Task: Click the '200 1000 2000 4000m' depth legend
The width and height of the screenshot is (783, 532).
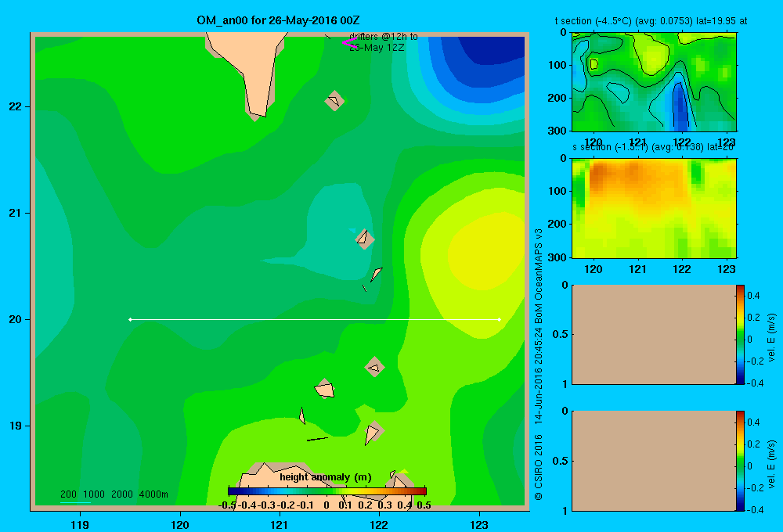Action: (x=114, y=494)
